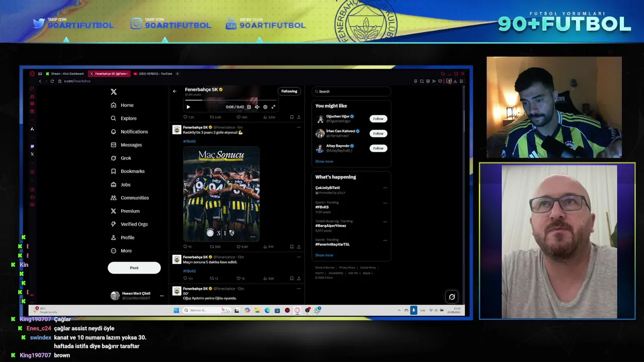This screenshot has width=644, height=362.
Task: Switch to HERBOQ - YouTube tab
Action: [152, 73]
